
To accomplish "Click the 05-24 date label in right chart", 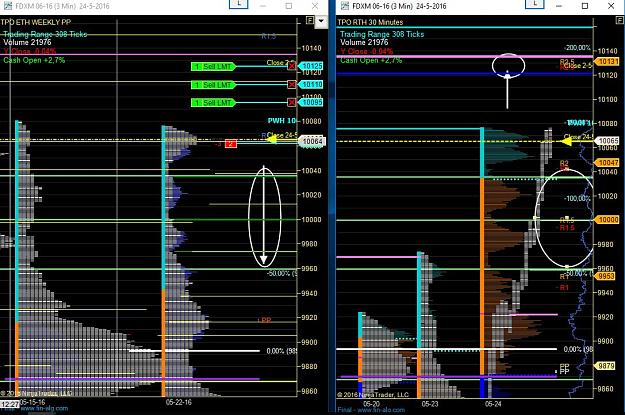I will [493, 404].
